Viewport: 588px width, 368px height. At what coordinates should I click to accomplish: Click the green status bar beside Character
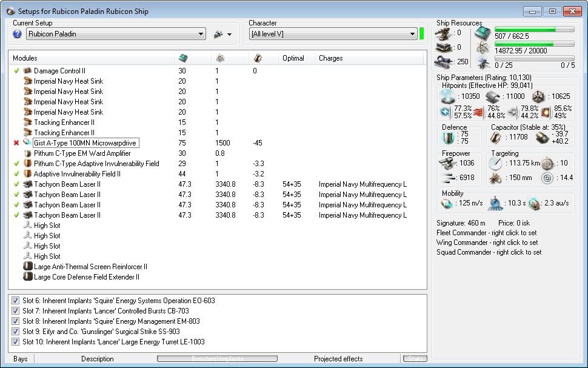(422, 34)
